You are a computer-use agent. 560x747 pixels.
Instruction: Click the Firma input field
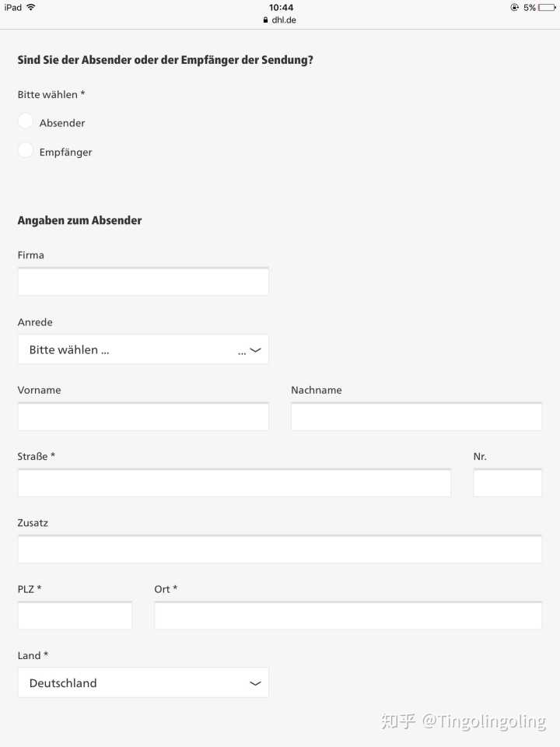pyautogui.click(x=142, y=282)
